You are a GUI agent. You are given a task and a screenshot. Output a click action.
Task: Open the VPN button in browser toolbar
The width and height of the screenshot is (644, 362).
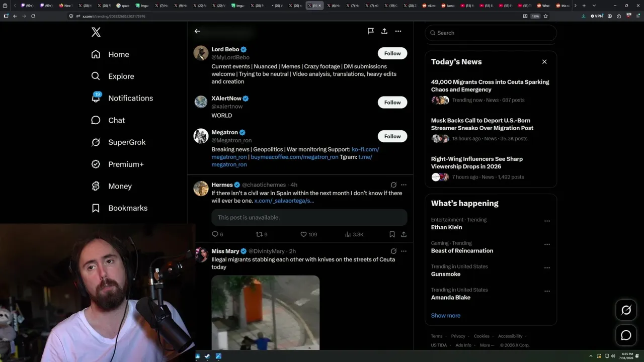pos(597,16)
